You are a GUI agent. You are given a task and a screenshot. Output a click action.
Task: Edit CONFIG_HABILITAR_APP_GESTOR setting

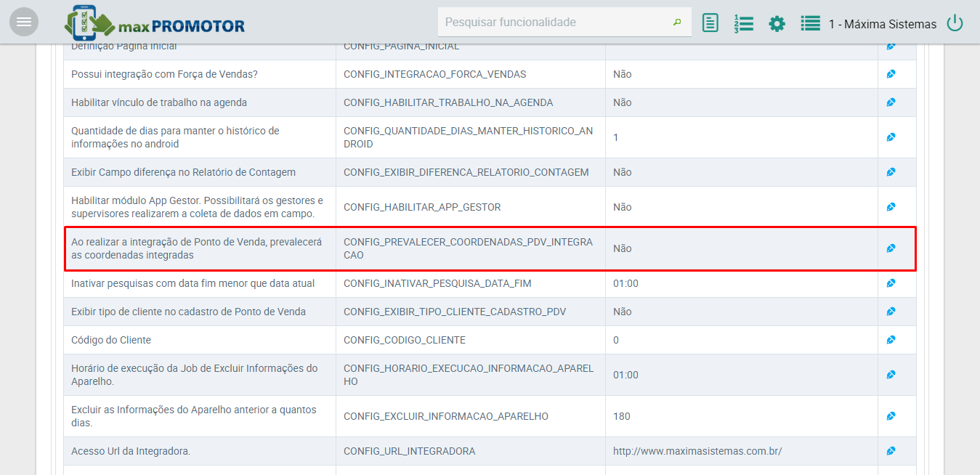pos(891,207)
